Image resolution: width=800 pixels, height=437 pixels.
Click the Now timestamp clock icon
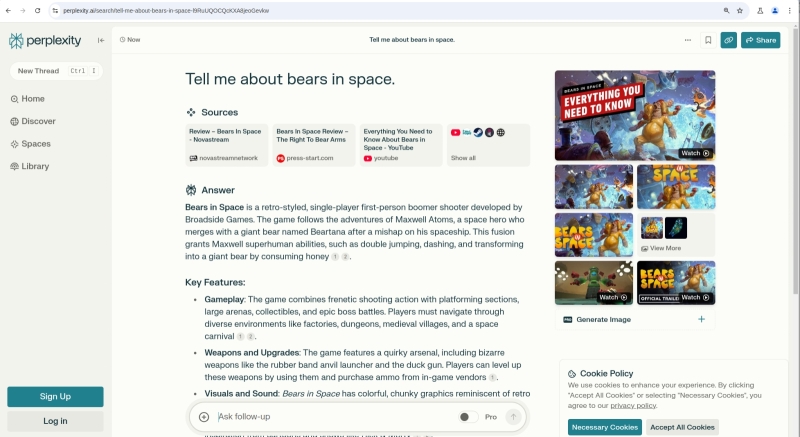tap(122, 40)
